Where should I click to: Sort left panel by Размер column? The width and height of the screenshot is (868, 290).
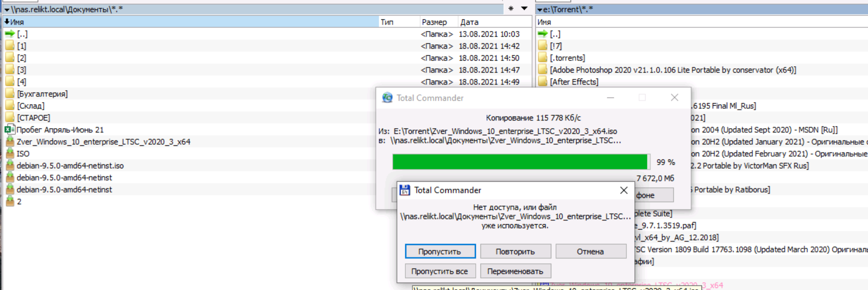(439, 22)
